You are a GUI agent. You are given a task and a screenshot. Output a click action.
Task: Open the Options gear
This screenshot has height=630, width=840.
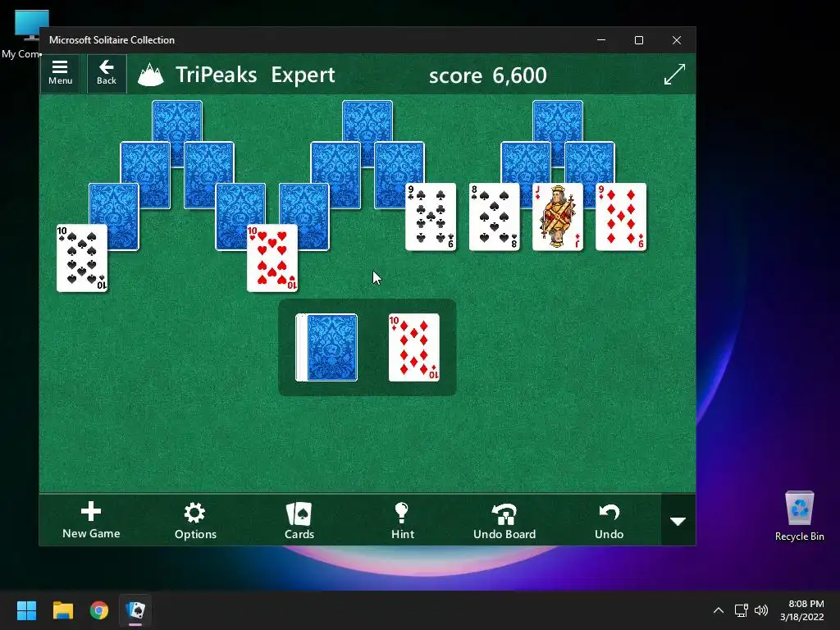(x=195, y=520)
